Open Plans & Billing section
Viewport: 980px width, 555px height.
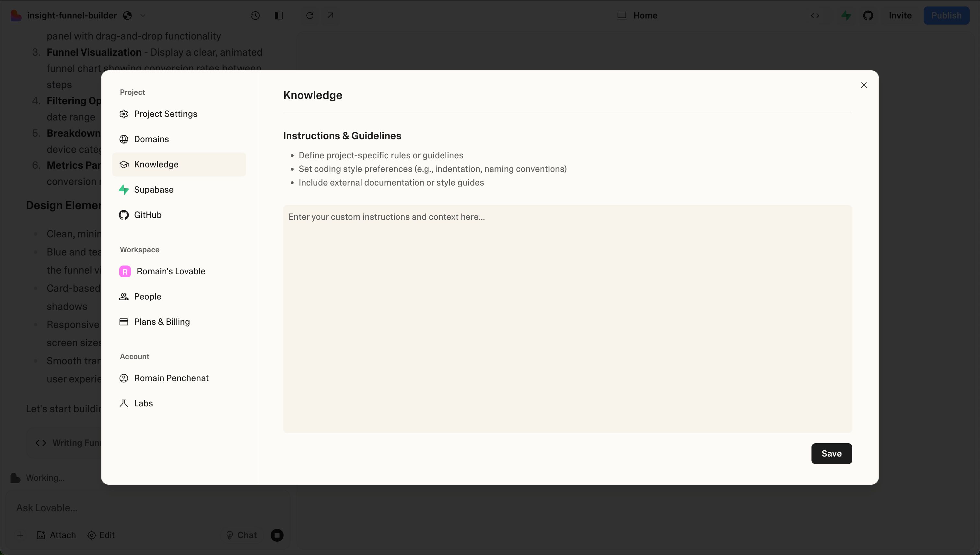(179, 322)
